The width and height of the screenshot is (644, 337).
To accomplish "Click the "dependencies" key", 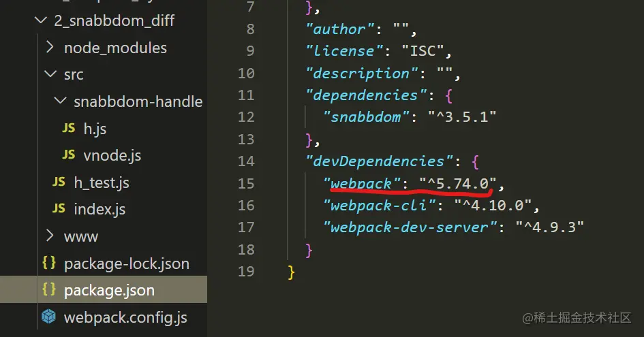I will tap(366, 95).
